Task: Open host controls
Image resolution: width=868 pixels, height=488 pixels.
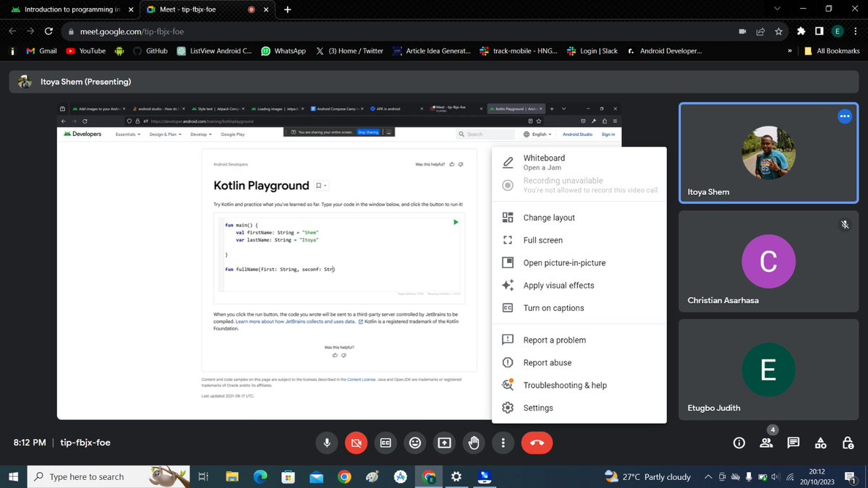Action: coord(847,442)
